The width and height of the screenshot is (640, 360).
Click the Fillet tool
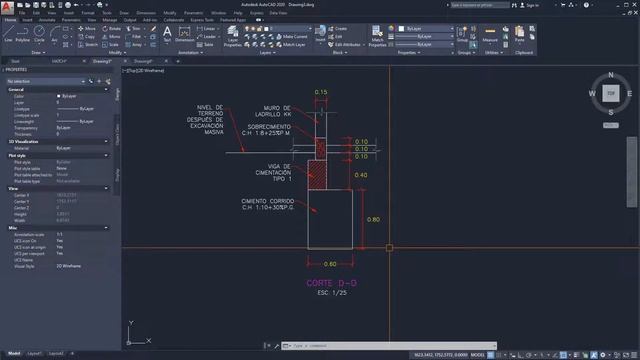[133, 37]
